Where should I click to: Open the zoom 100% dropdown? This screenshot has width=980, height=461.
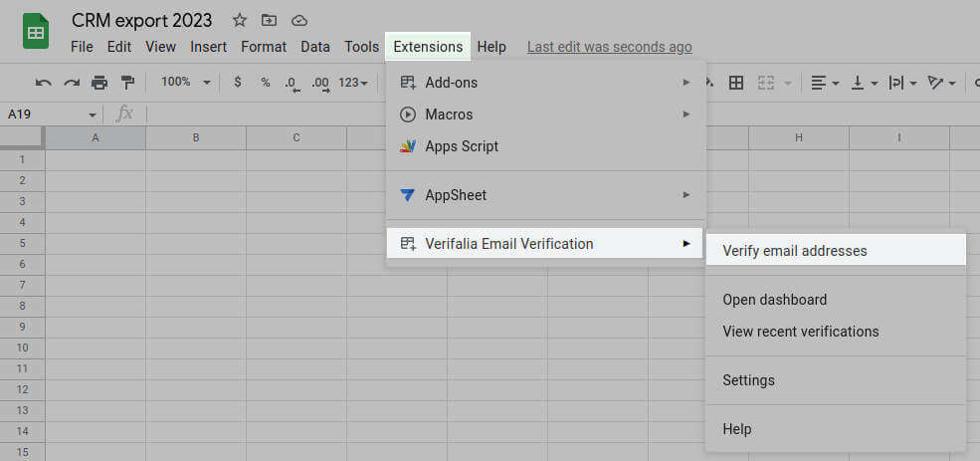(186, 82)
